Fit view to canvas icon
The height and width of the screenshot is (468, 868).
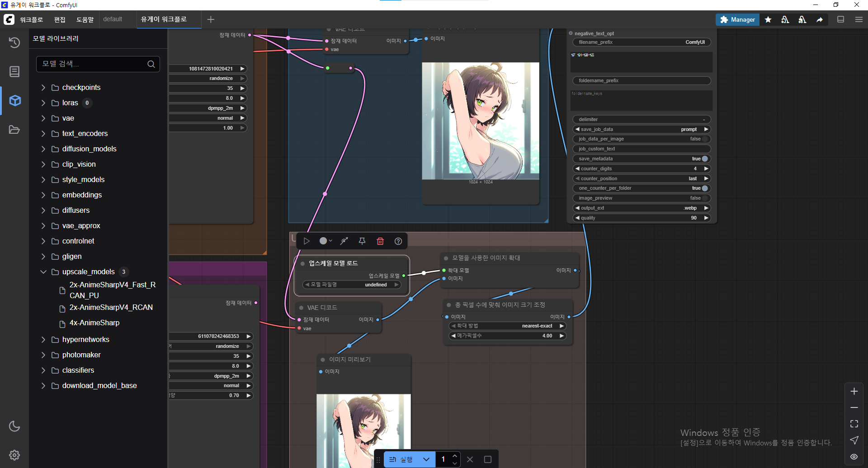(854, 424)
